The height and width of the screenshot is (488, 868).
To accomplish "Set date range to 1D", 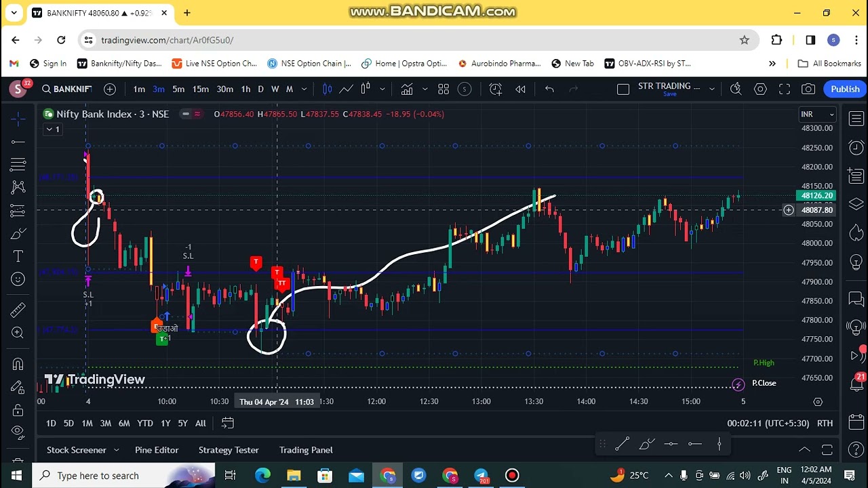I will coord(51,423).
